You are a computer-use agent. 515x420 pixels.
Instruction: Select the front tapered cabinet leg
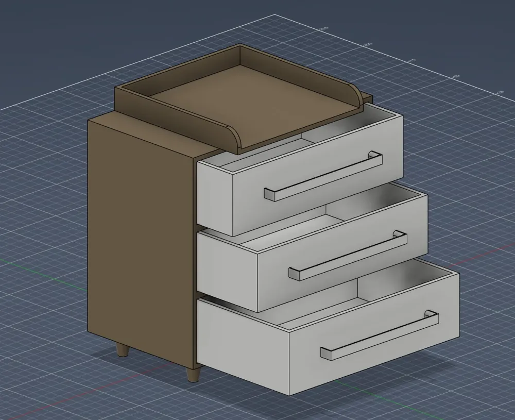(x=193, y=375)
